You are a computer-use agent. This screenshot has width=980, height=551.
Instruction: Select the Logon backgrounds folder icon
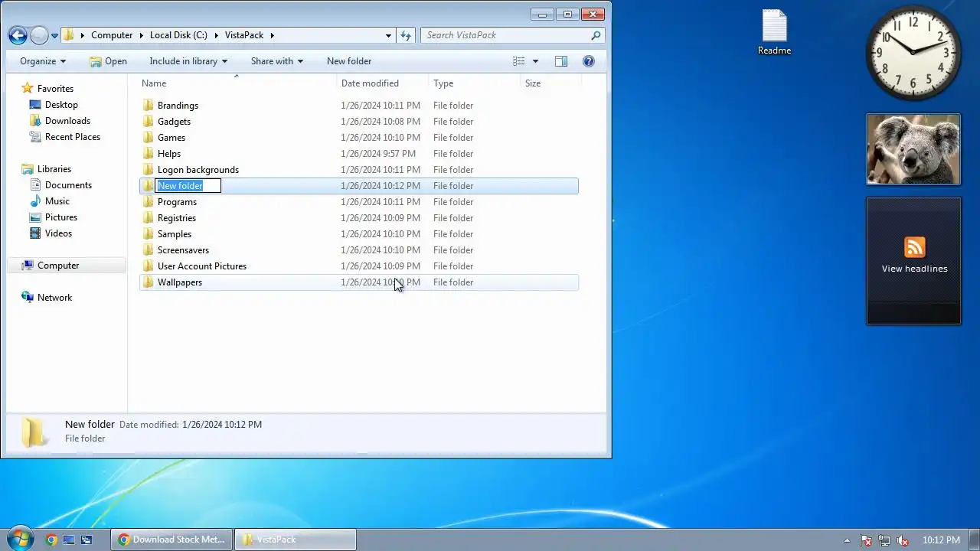(x=149, y=170)
